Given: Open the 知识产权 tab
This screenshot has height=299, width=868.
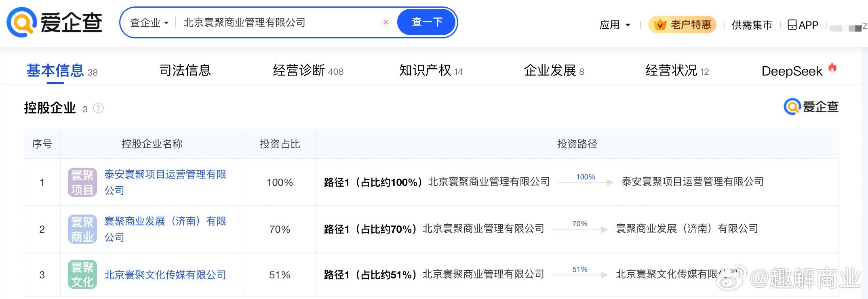Looking at the screenshot, I should pyautogui.click(x=431, y=71).
